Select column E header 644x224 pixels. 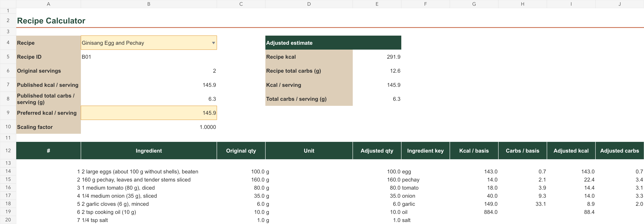pyautogui.click(x=377, y=4)
